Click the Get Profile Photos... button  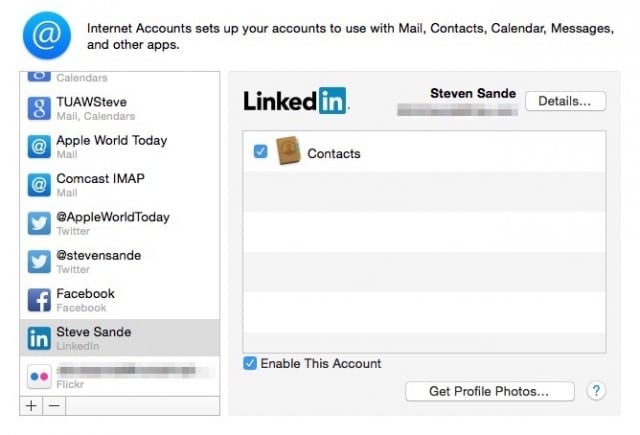(x=489, y=391)
